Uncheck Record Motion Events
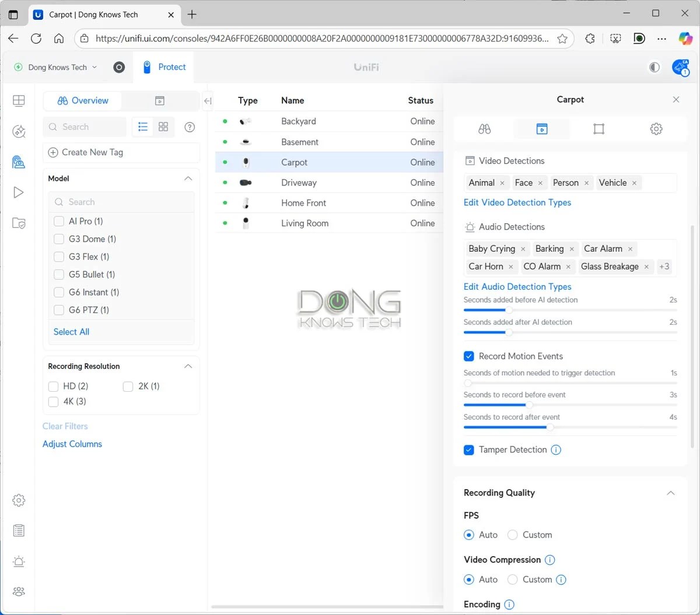This screenshot has width=700, height=615. 469,356
